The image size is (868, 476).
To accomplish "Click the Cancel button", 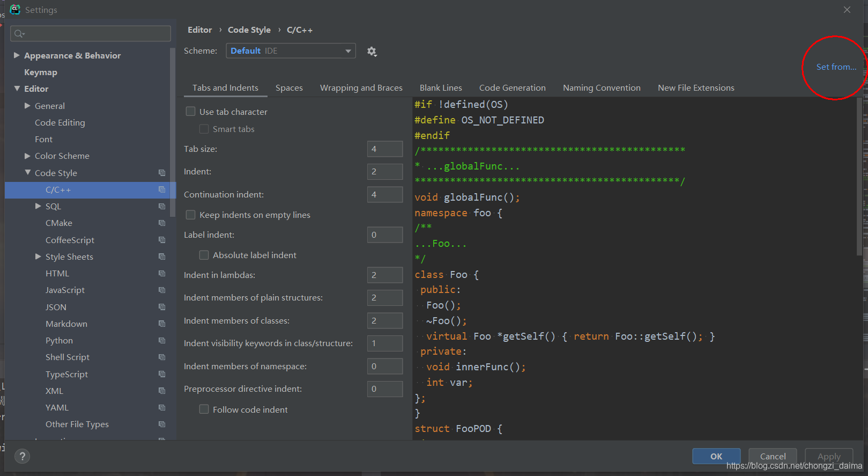I will point(773,456).
